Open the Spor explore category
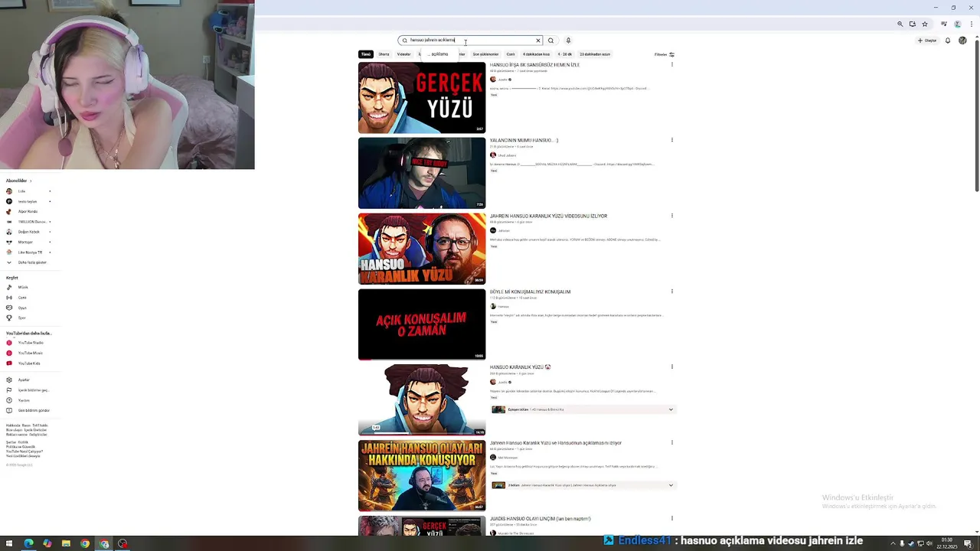 29,318
